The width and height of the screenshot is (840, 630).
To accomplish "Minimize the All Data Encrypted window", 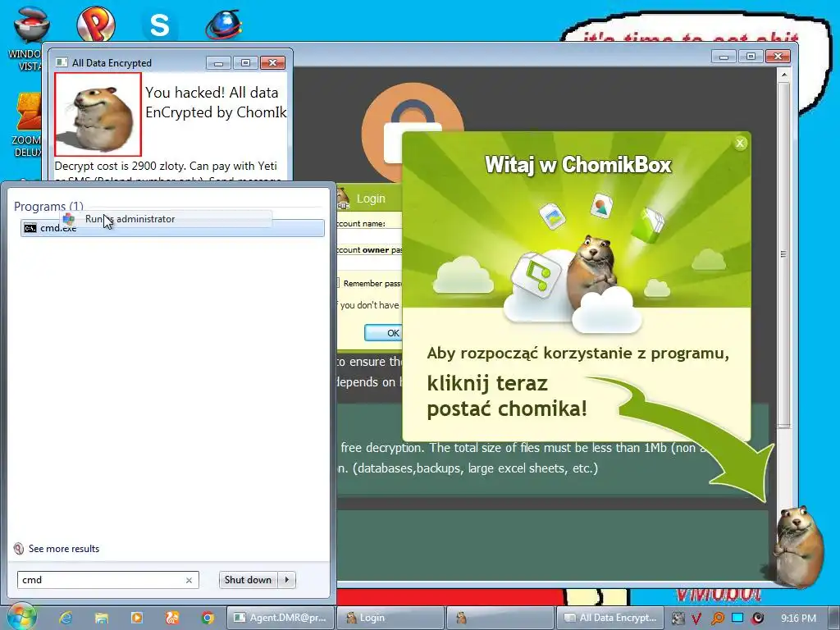I will click(x=218, y=62).
